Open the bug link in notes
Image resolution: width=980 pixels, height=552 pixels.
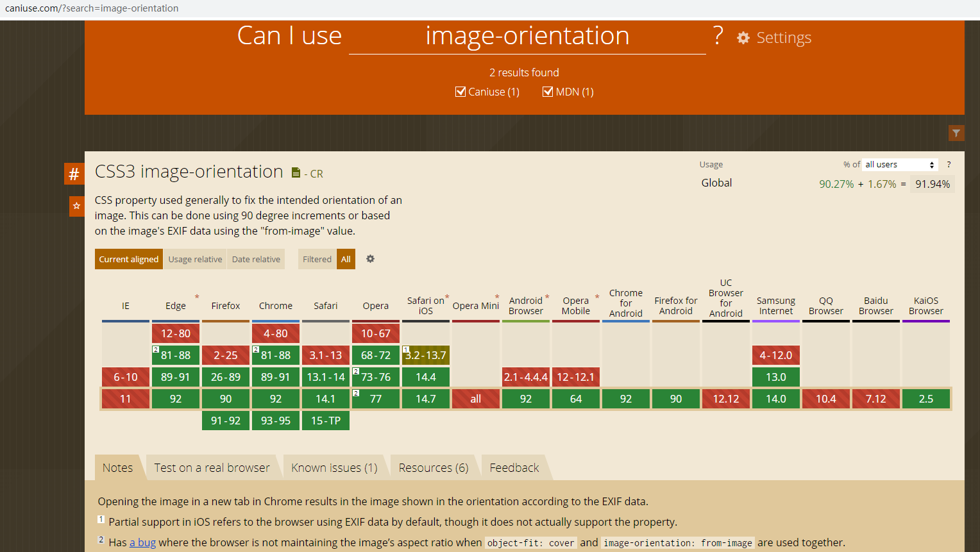(x=142, y=542)
